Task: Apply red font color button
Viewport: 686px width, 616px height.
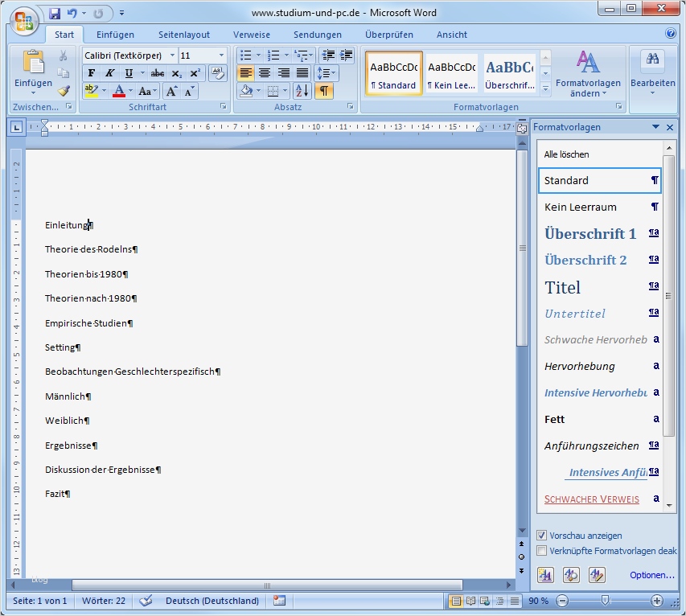Action: (118, 91)
